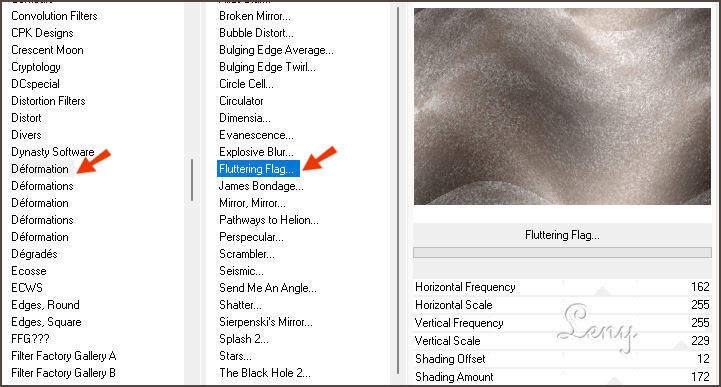Open the Bubble Distort... filter

click(x=256, y=33)
